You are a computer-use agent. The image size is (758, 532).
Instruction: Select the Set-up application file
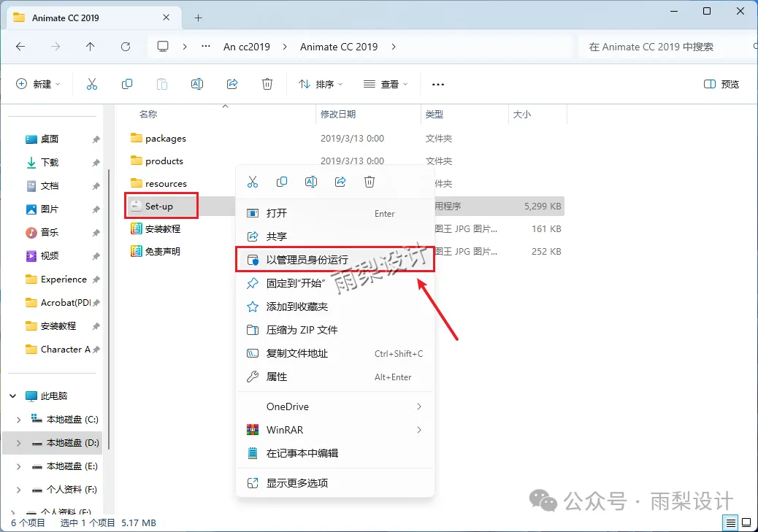[158, 207]
